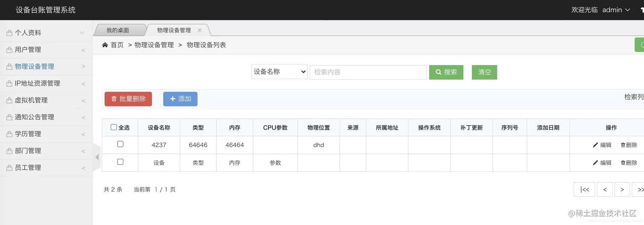
Task: Click the lock icon beside 虚拟机管理
Action: tap(9, 100)
